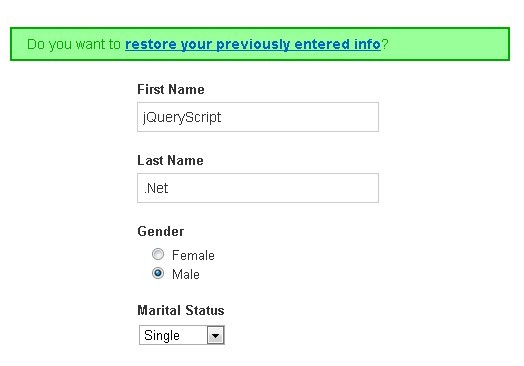Screen dimensions: 524x366
Task: Choose Female by clicking its text label
Action: tap(193, 255)
